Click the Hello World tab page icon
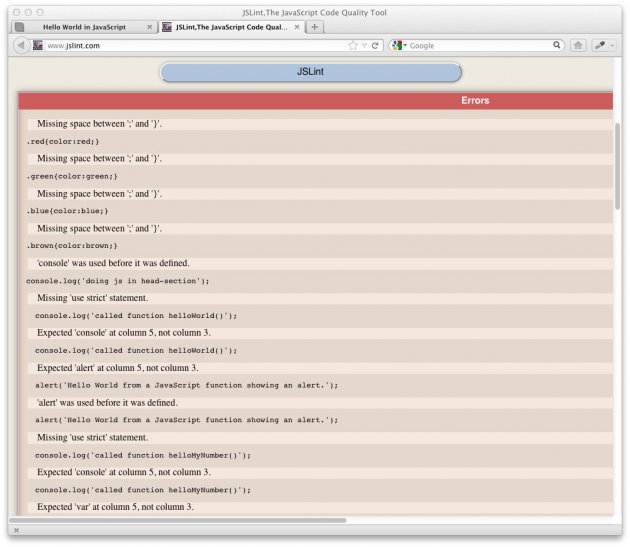The height and width of the screenshot is (547, 630). pyautogui.click(x=19, y=27)
